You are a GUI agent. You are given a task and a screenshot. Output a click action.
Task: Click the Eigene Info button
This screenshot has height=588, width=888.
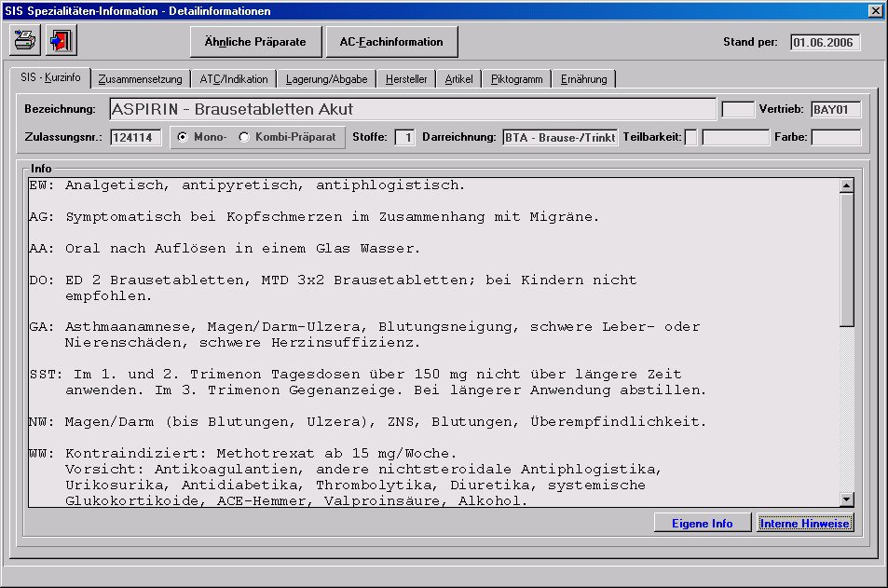tap(703, 524)
